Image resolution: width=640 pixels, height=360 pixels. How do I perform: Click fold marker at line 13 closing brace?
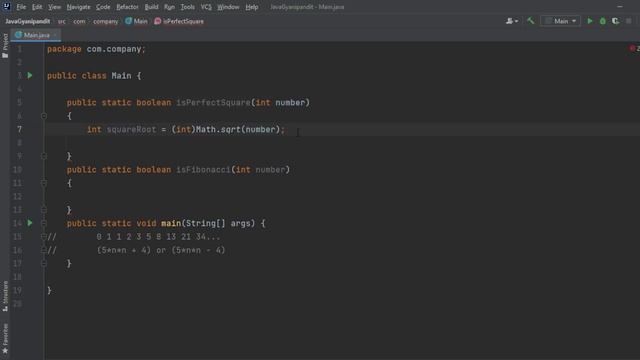click(x=44, y=210)
